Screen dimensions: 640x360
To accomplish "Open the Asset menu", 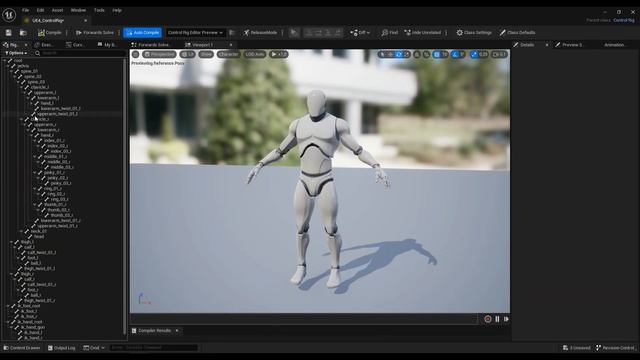I will pos(58,10).
